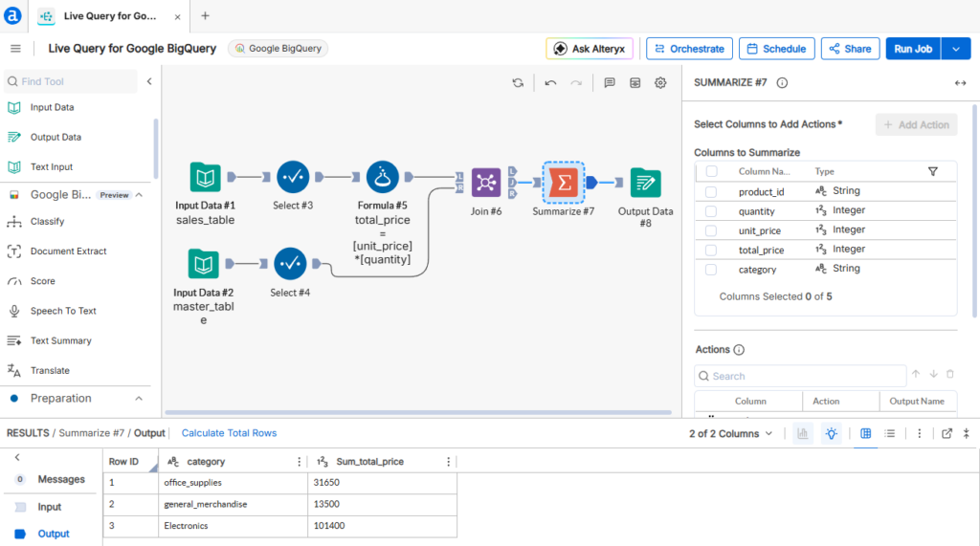980x546 pixels.
Task: Click the Find Tool search field
Action: click(x=71, y=81)
